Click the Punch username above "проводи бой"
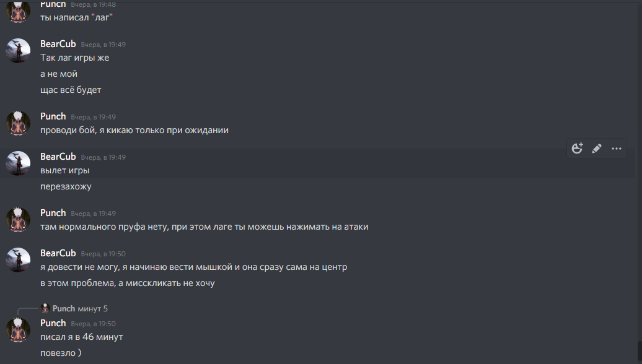The image size is (642, 364). 53,116
